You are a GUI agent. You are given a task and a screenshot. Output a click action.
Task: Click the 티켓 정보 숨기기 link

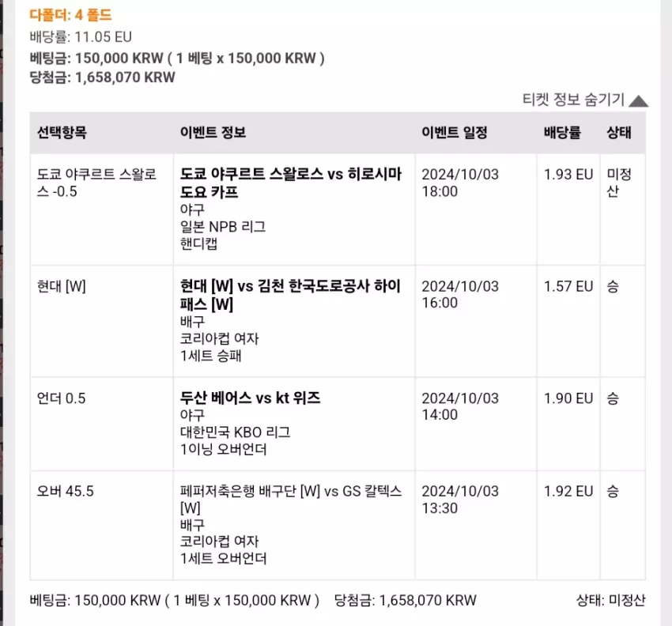click(x=573, y=100)
